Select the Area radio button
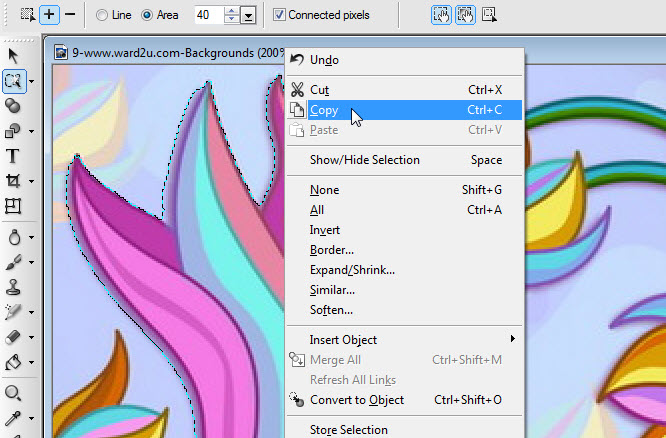The height and width of the screenshot is (438, 666). [x=148, y=15]
